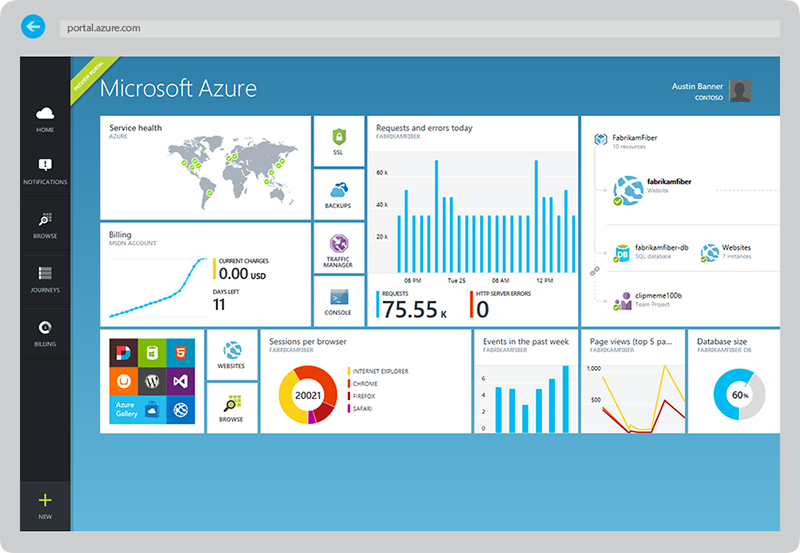800x553 pixels.
Task: Click the HTTP Server Errors 0 value
Action: 483,309
